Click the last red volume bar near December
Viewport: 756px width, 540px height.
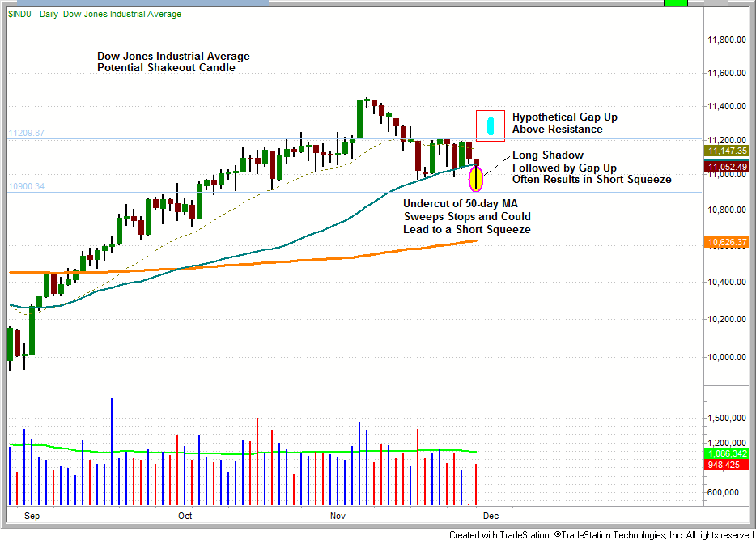tap(476, 484)
